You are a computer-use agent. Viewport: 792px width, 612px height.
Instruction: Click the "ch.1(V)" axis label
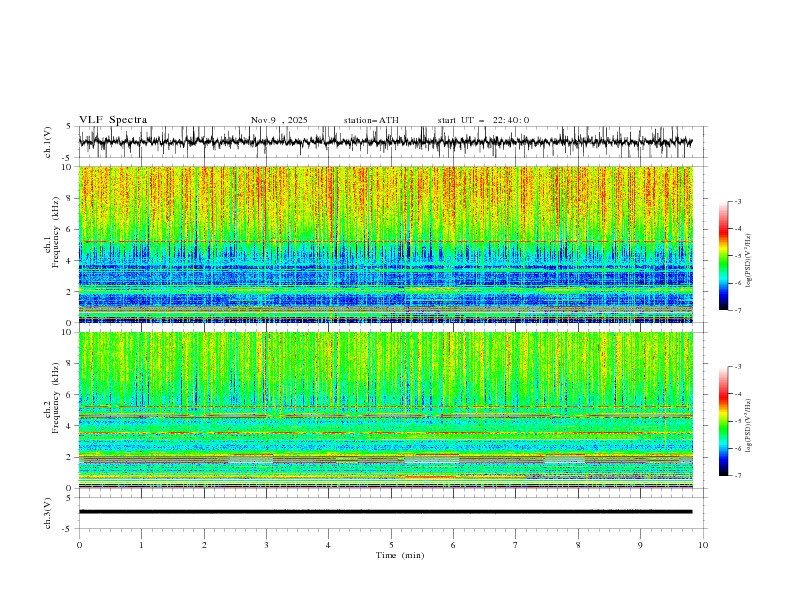coord(47,142)
